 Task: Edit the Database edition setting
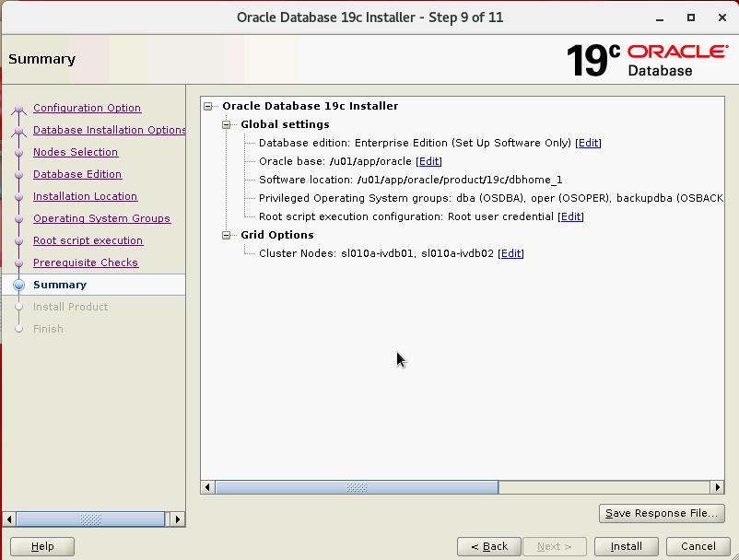588,143
